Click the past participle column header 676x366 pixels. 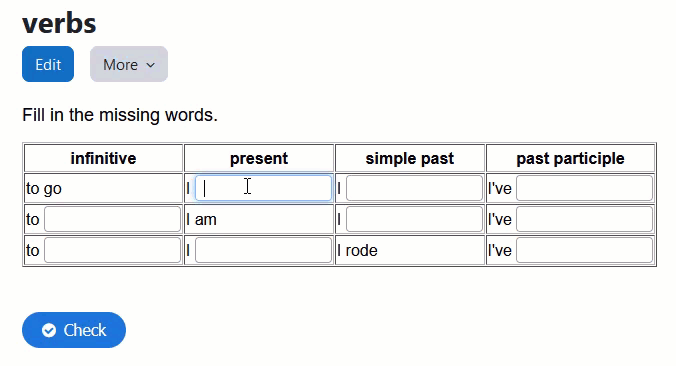click(570, 159)
